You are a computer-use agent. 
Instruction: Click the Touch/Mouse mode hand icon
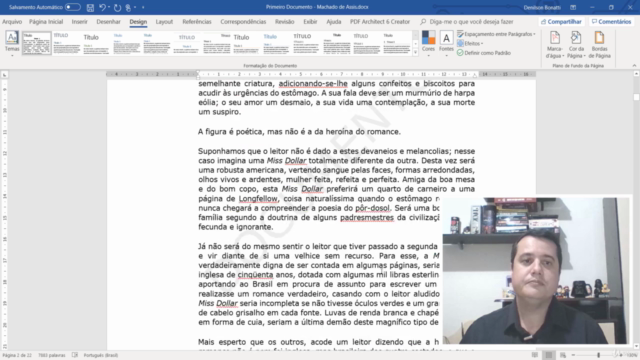coord(128,7)
